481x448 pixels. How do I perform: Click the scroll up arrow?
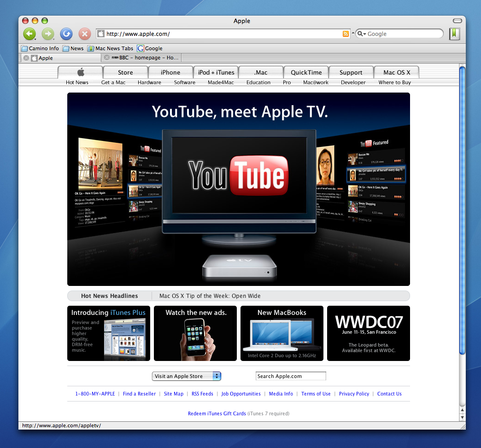462,410
